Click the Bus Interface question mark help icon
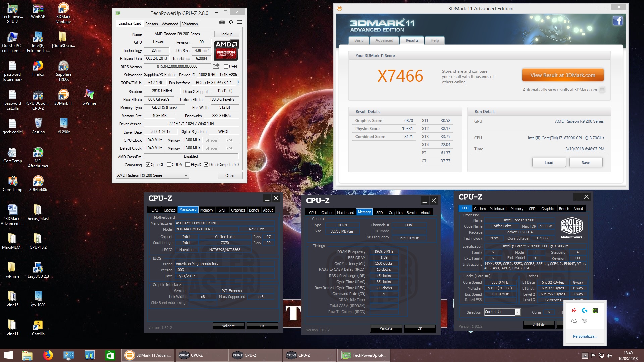The image size is (644, 362). click(238, 83)
